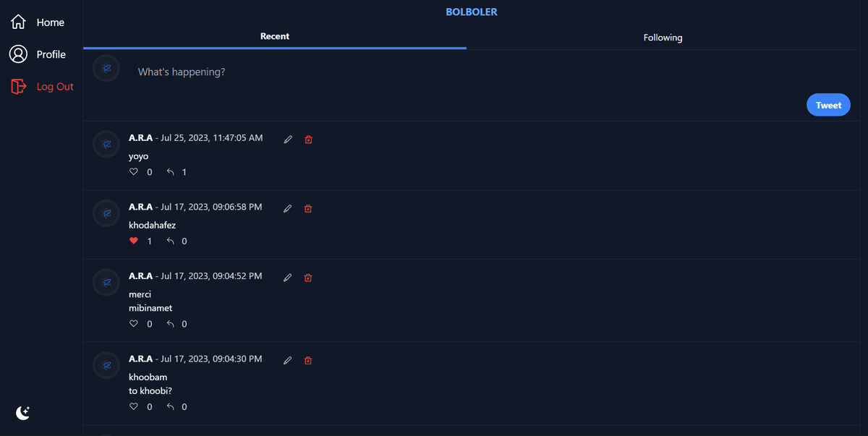Click the timestamp 'Jul 17, 2023, 09:06:58 PM'
Screen dimensions: 868x436
[x=211, y=207]
